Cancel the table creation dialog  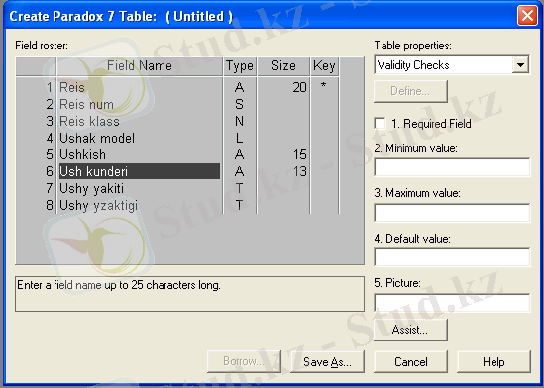click(x=410, y=362)
